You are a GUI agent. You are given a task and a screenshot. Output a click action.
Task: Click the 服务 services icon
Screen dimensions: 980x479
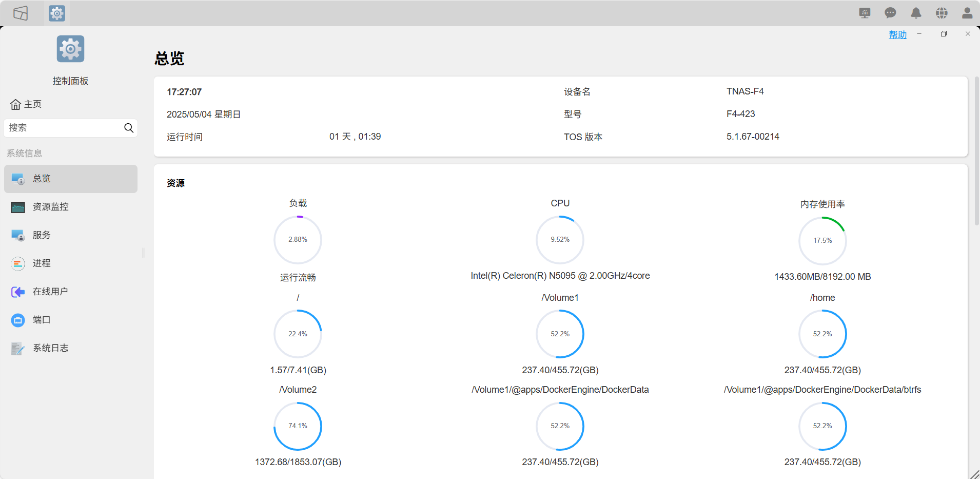point(18,235)
